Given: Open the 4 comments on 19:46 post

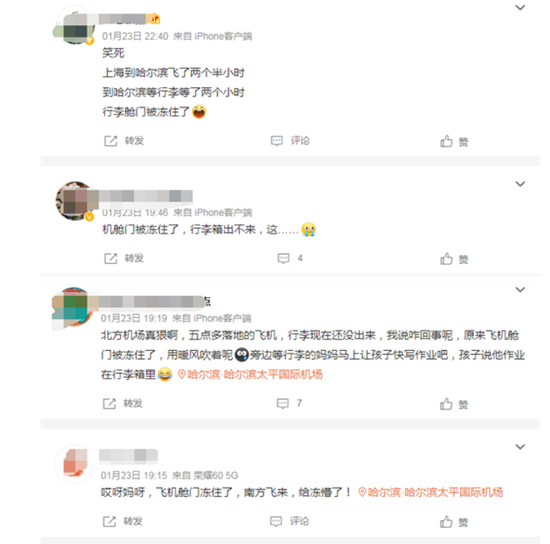Looking at the screenshot, I should point(290,258).
